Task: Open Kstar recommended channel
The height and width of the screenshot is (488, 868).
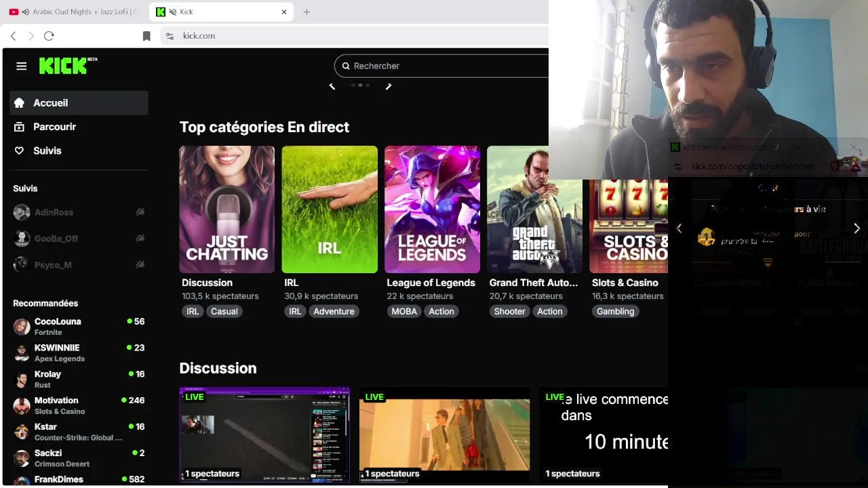Action: tap(79, 432)
